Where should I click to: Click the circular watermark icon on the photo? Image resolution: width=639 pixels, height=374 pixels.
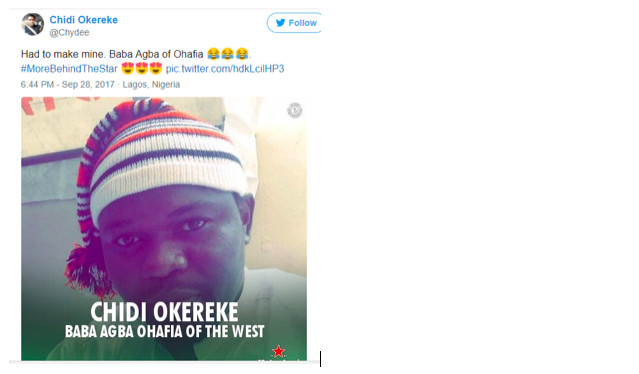click(295, 110)
